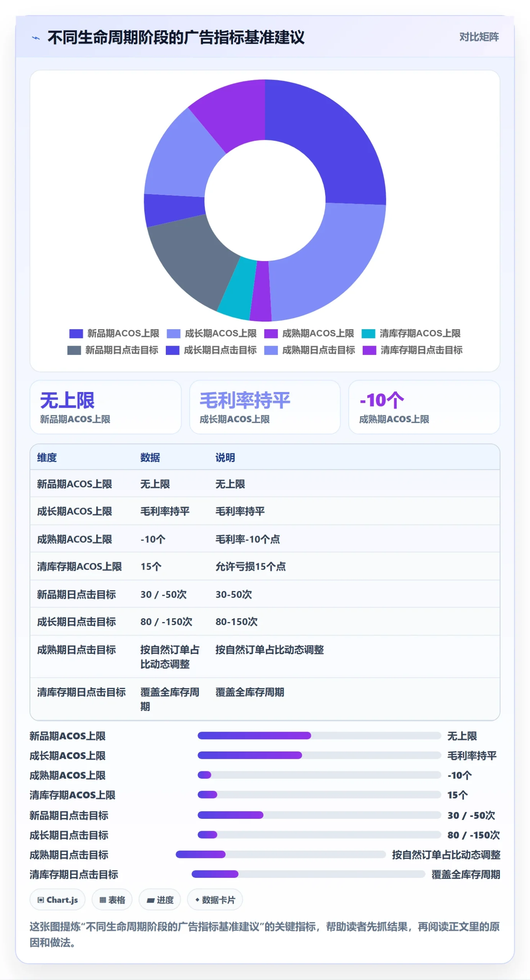This screenshot has height=980, width=530.
Task: Click table cell 毛利率-10个点
Action: tap(247, 539)
